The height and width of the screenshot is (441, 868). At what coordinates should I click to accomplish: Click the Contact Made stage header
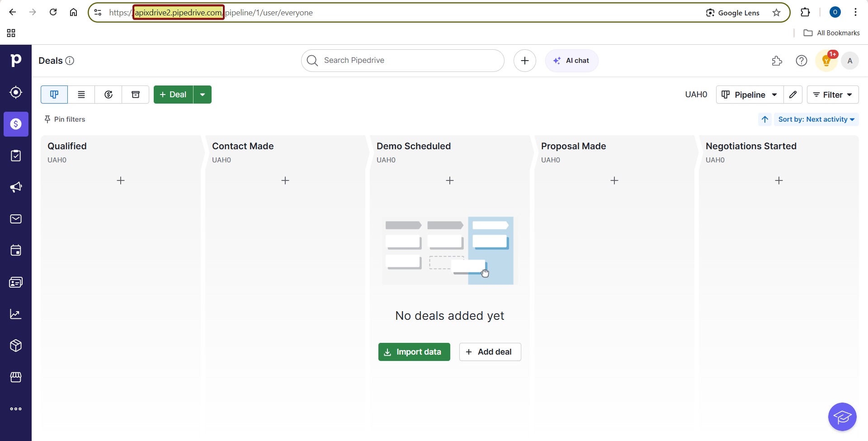[x=243, y=146]
